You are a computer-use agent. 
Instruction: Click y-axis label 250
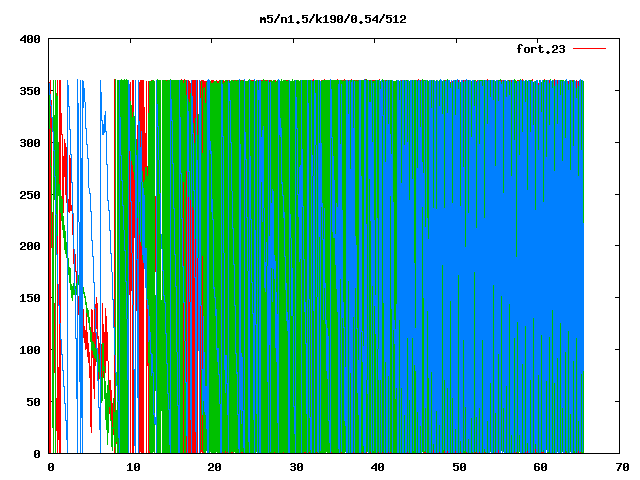(x=30, y=195)
